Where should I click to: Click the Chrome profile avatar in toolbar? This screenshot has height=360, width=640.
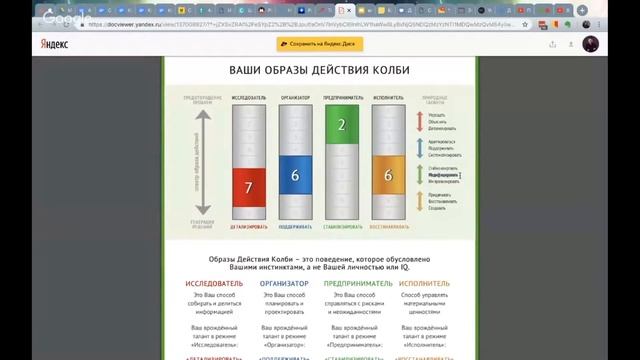[586, 24]
